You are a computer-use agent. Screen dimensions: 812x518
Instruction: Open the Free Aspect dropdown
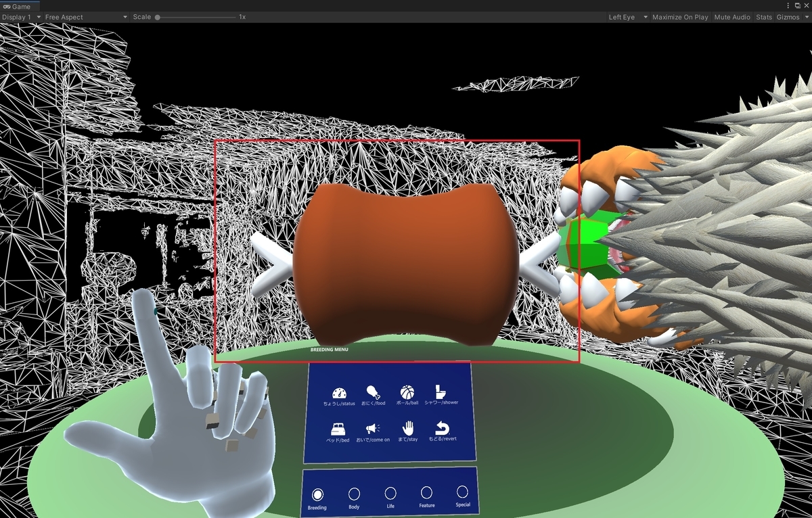pyautogui.click(x=86, y=17)
